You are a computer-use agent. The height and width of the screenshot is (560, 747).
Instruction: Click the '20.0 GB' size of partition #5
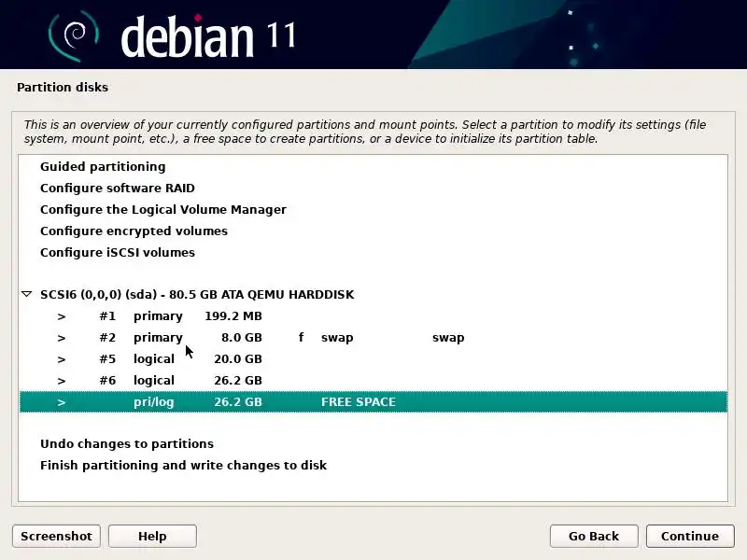[x=238, y=359]
